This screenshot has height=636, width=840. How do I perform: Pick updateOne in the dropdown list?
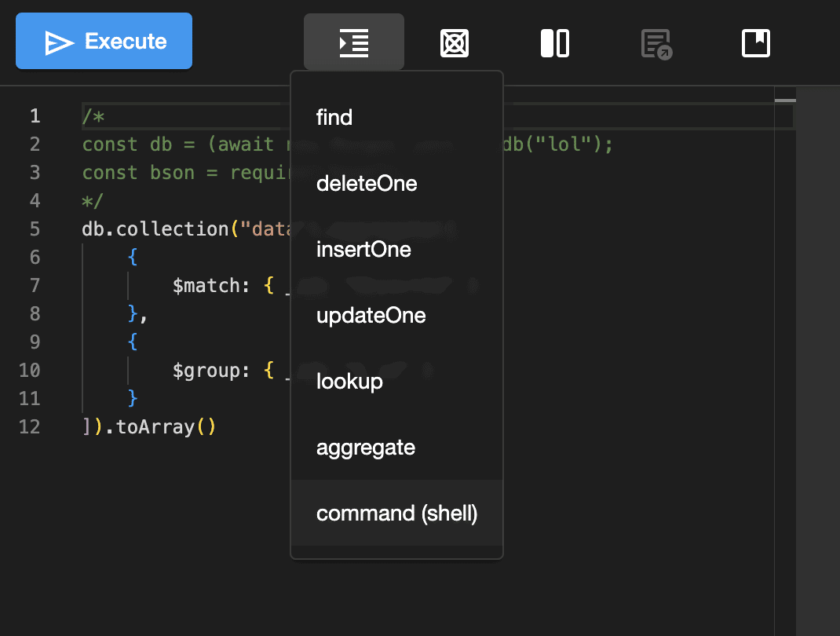pos(371,316)
